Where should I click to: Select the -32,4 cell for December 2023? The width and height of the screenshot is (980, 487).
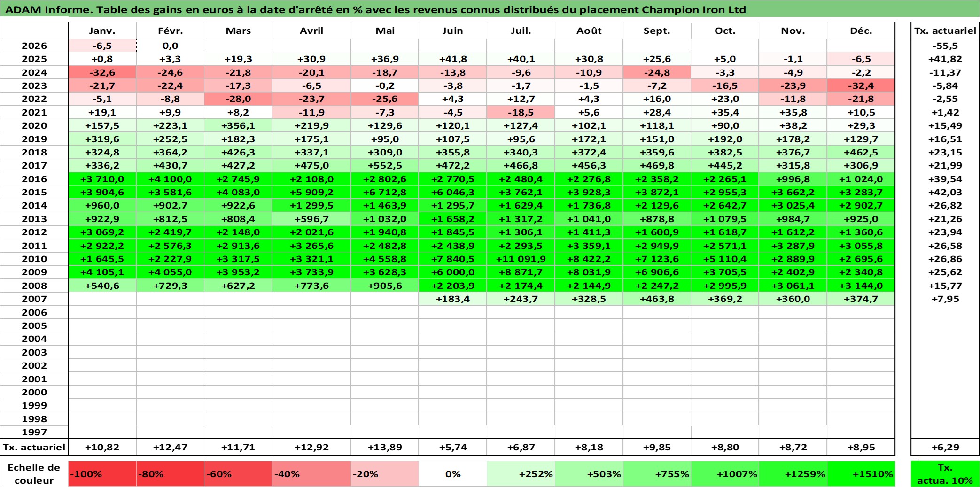coord(861,85)
